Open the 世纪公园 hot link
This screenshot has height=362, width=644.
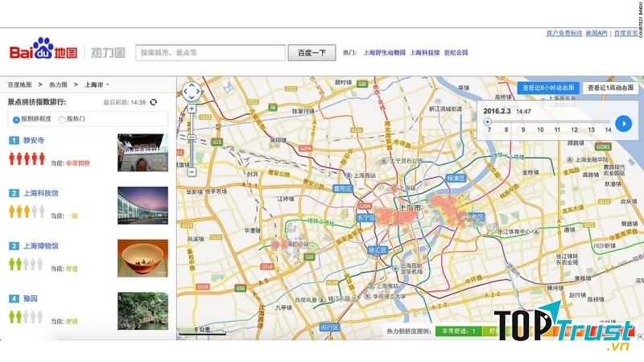pos(456,52)
